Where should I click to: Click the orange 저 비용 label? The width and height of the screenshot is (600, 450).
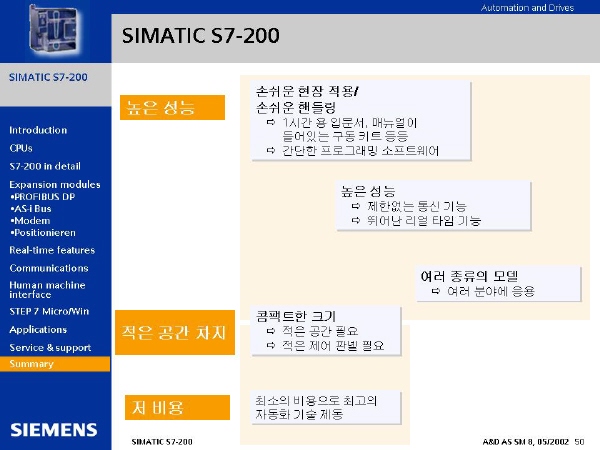click(177, 408)
